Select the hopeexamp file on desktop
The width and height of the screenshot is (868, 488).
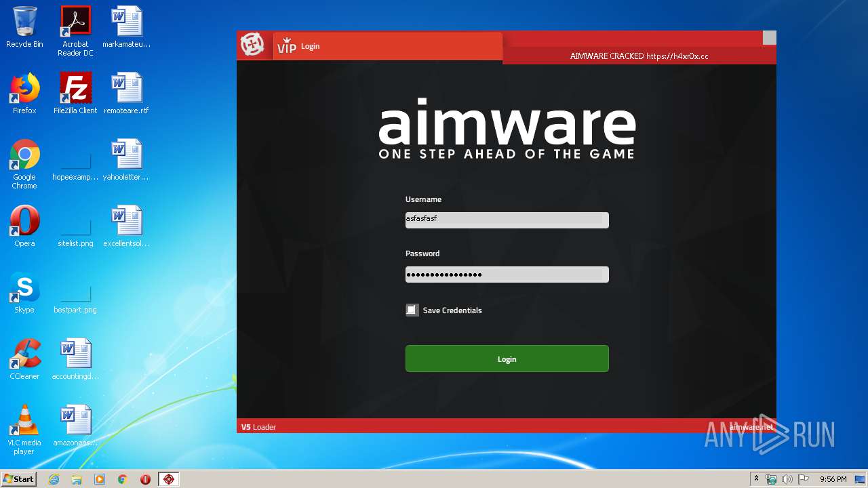click(x=75, y=167)
